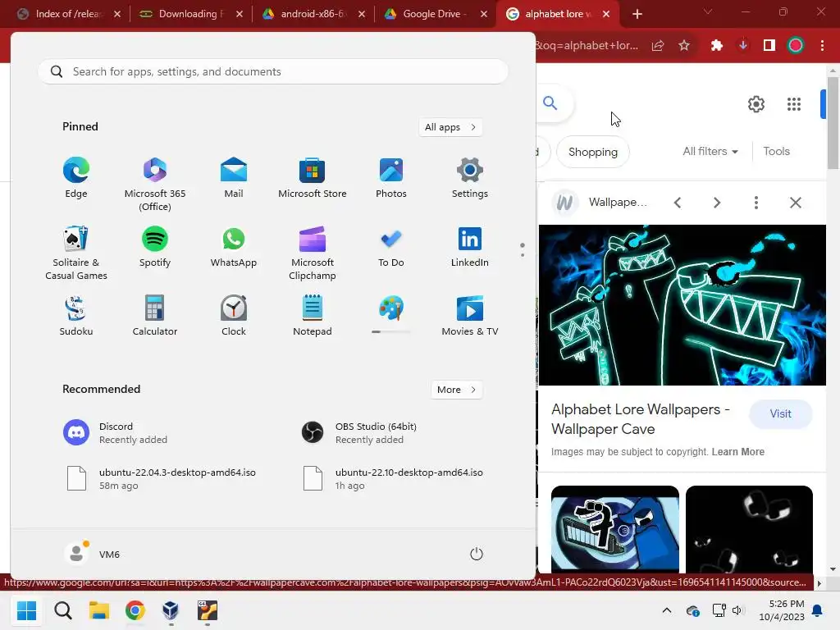Open taskbar Search icon
Viewport: 840px width, 630px height.
coord(62,610)
